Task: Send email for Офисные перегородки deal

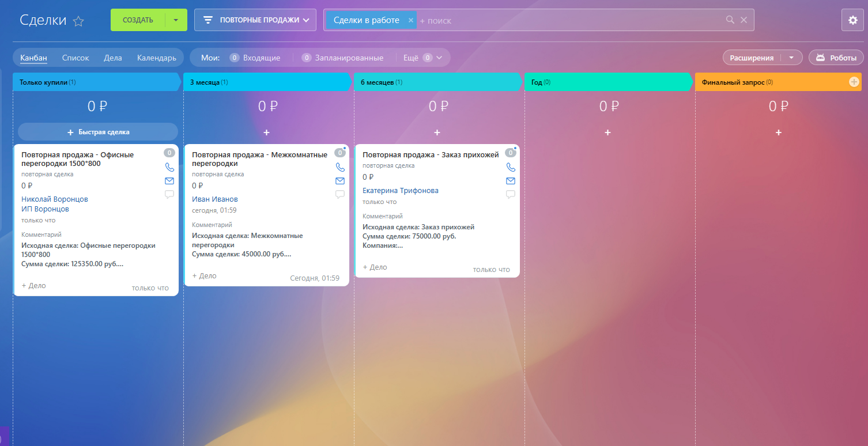Action: 169,181
